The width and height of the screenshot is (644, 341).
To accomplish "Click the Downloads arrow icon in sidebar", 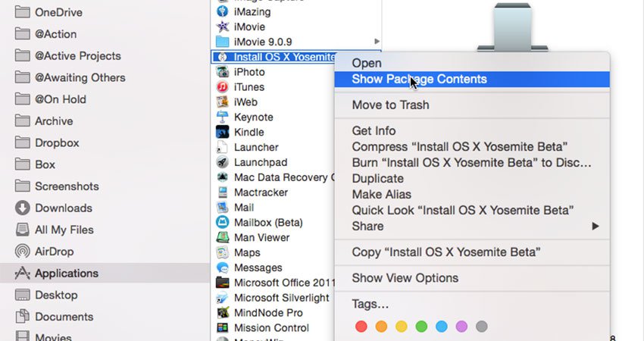I will tap(22, 208).
